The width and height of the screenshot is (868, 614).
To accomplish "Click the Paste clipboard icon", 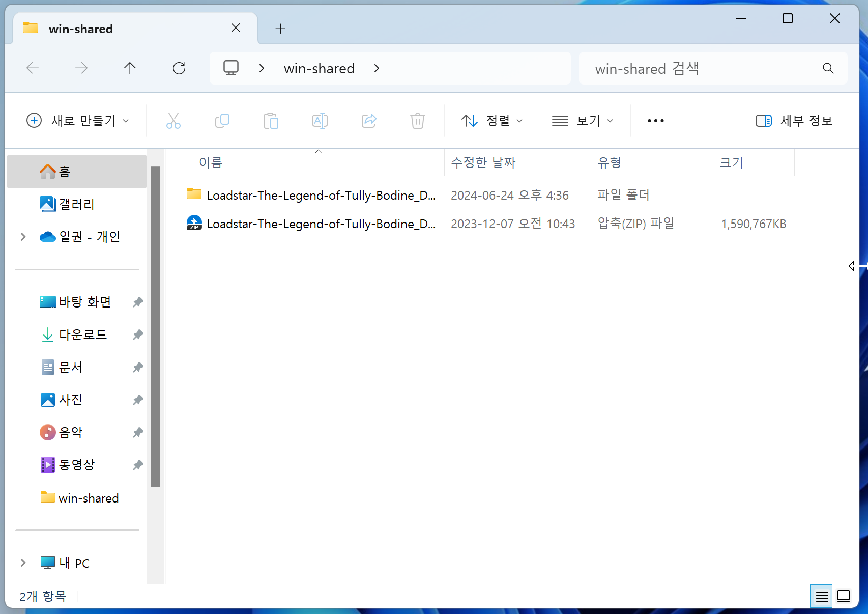I will [x=271, y=121].
